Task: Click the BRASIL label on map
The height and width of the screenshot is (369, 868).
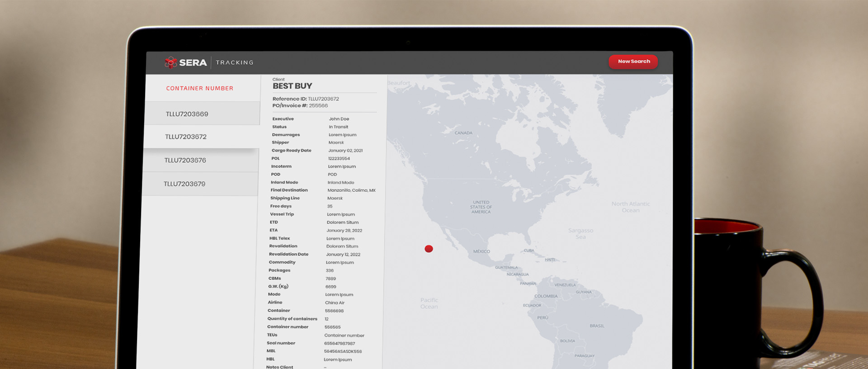Action: [597, 326]
